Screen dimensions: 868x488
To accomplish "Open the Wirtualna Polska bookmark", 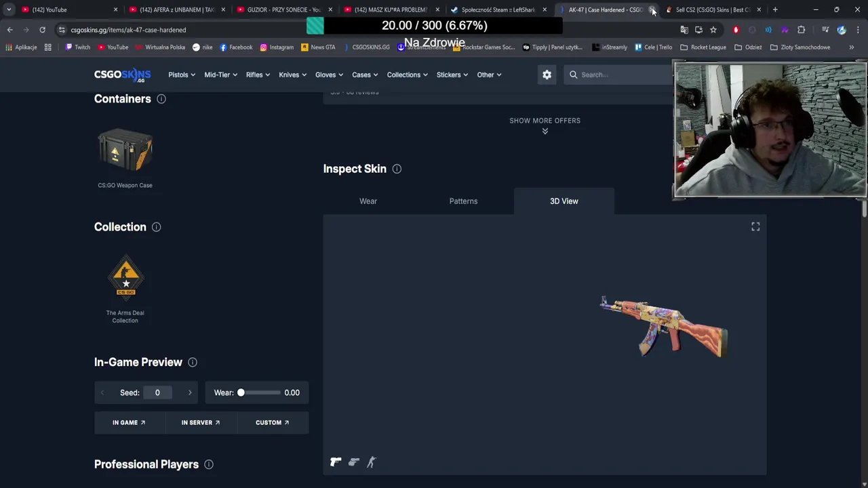I will (x=160, y=47).
